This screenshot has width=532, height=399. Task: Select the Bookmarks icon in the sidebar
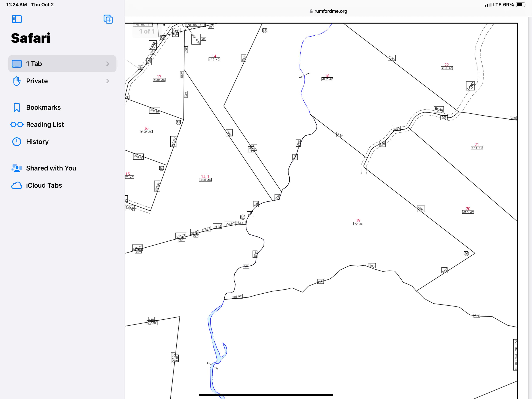[x=17, y=107]
